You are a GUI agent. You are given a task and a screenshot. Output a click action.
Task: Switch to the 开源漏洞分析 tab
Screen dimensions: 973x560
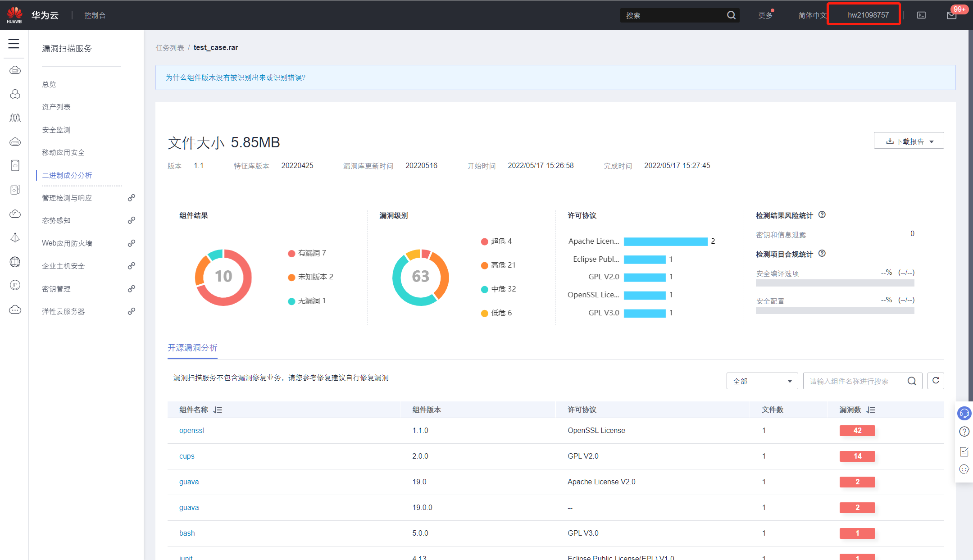click(192, 348)
